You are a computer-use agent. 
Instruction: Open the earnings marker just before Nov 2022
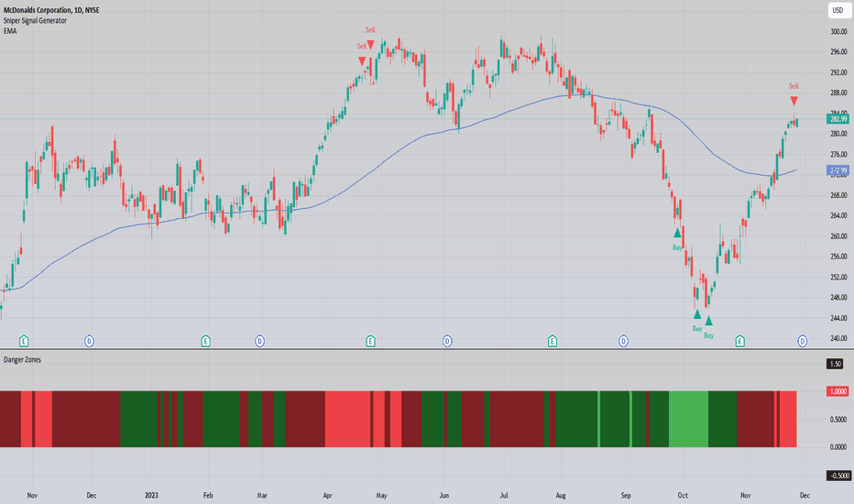coord(24,341)
